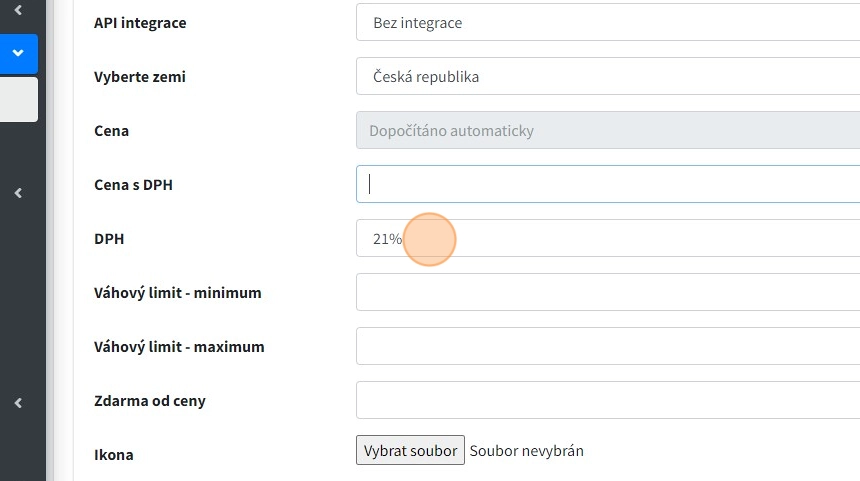Click the Ikona label
860x481 pixels.
(x=113, y=455)
